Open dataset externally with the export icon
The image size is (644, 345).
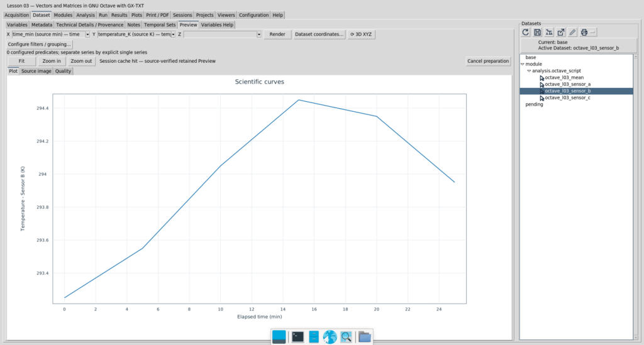(560, 33)
